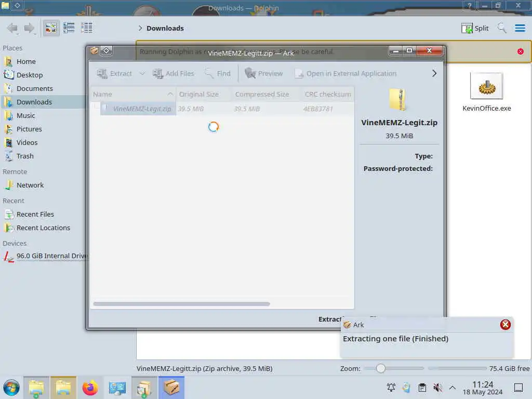Open Dolphin search tool

click(x=502, y=28)
